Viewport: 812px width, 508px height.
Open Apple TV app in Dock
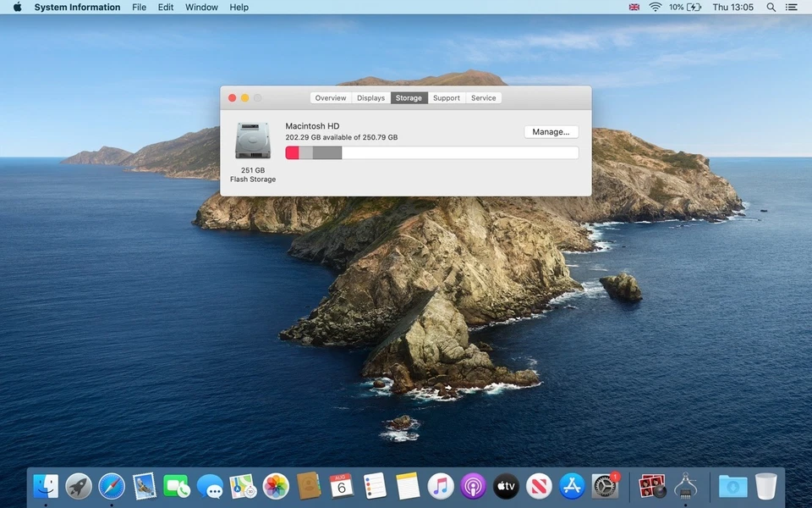(506, 487)
